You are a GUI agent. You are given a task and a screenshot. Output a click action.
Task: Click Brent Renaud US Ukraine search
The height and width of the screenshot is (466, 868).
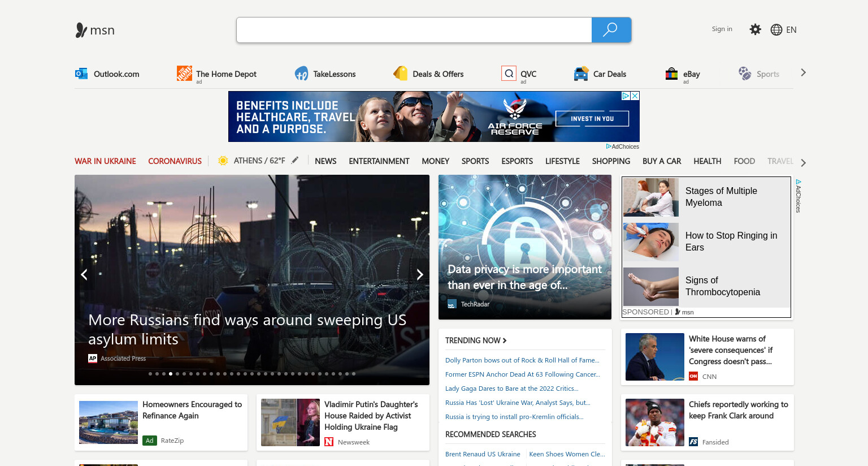(483, 454)
